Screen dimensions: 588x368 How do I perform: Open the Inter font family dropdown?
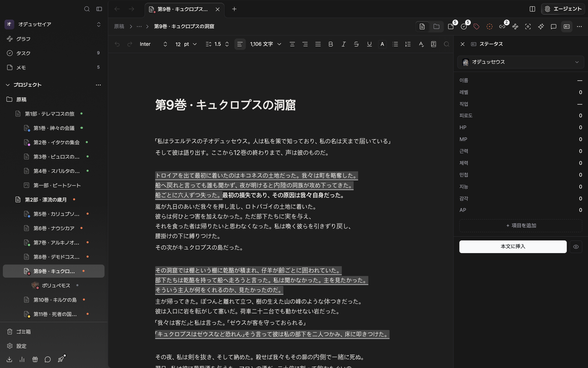click(x=154, y=44)
